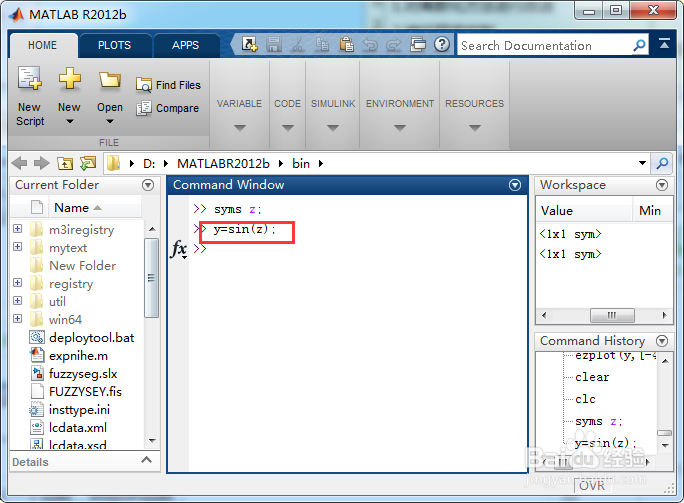Screen dimensions: 684x503
Task: Expand the mytext folder
Action: coord(17,247)
